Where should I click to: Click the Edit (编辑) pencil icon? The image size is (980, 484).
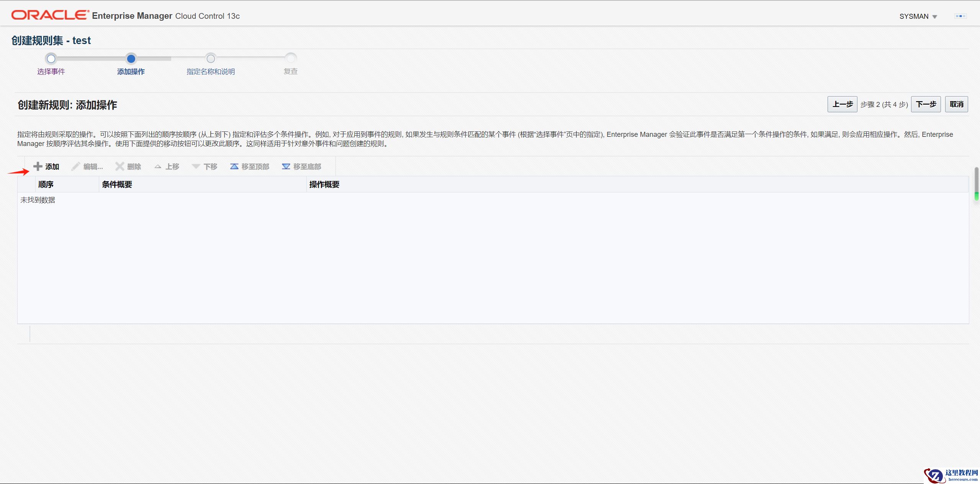(76, 166)
